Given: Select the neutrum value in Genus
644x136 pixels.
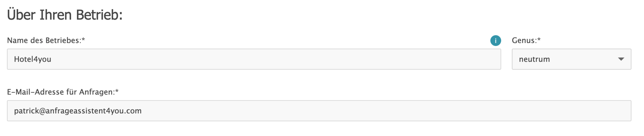Looking at the screenshot, I should [x=535, y=59].
